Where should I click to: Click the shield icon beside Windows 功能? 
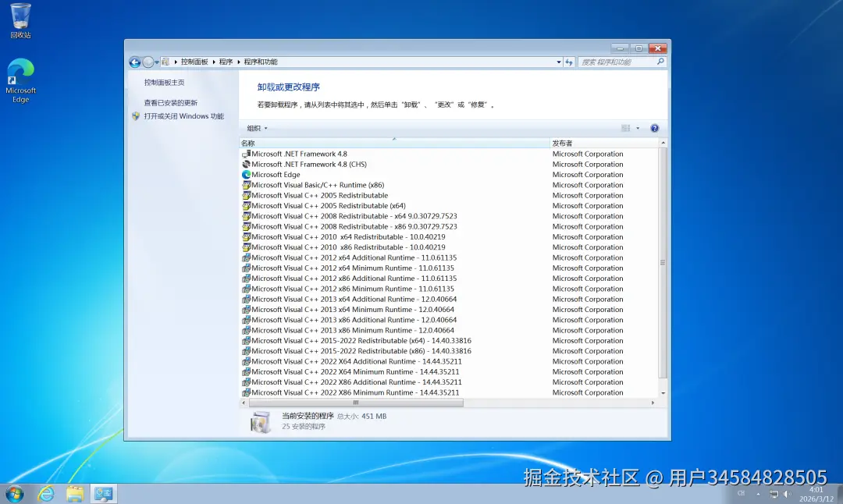click(136, 116)
